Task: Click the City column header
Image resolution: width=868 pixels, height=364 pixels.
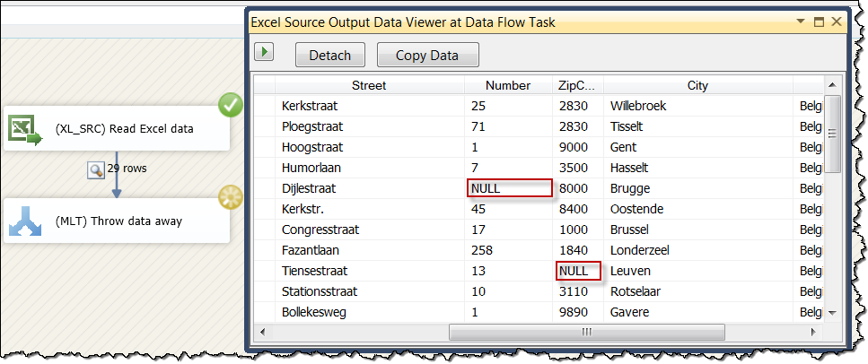Action: coord(697,85)
